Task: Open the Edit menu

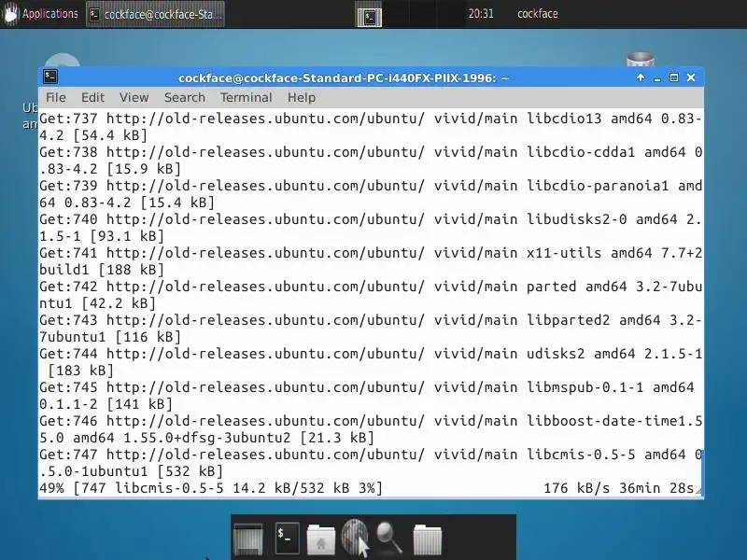Action: coord(92,98)
